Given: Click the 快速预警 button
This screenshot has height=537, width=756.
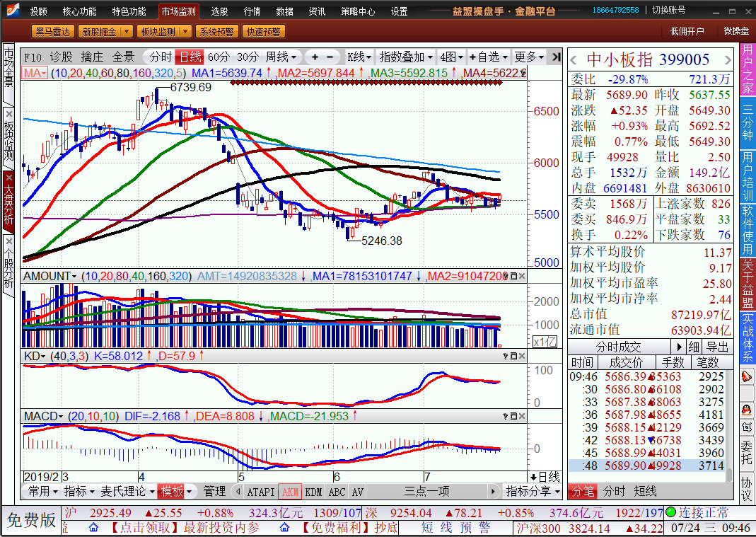Looking at the screenshot, I should (x=263, y=32).
